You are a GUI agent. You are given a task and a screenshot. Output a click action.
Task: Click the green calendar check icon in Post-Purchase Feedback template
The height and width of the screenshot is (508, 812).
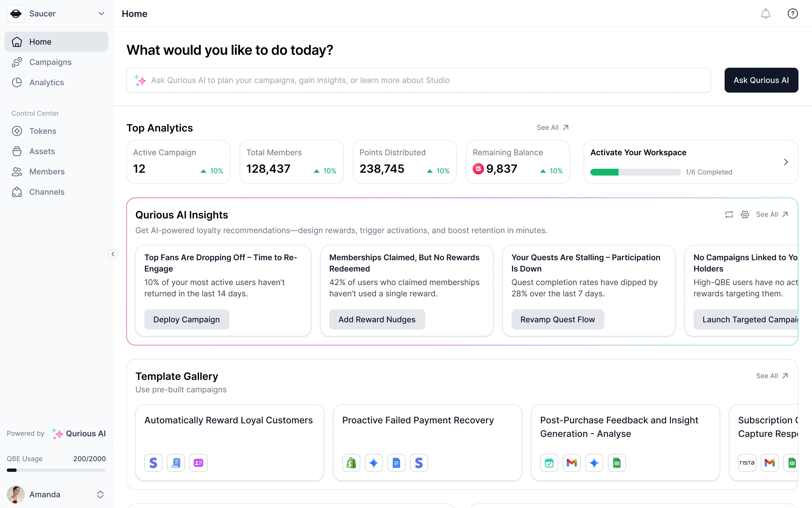tap(549, 463)
